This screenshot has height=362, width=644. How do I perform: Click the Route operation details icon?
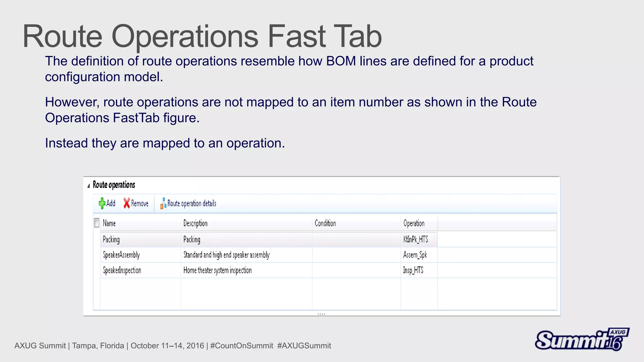163,203
